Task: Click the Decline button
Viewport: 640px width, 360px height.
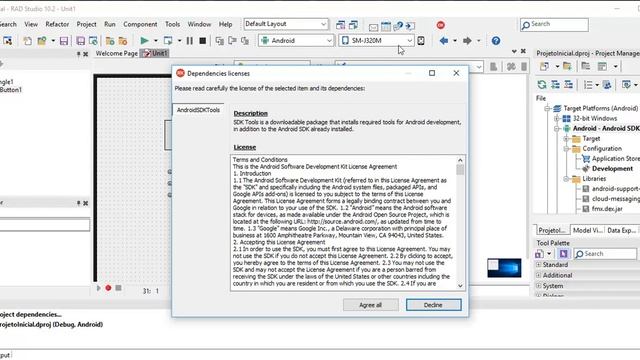Action: (x=433, y=305)
